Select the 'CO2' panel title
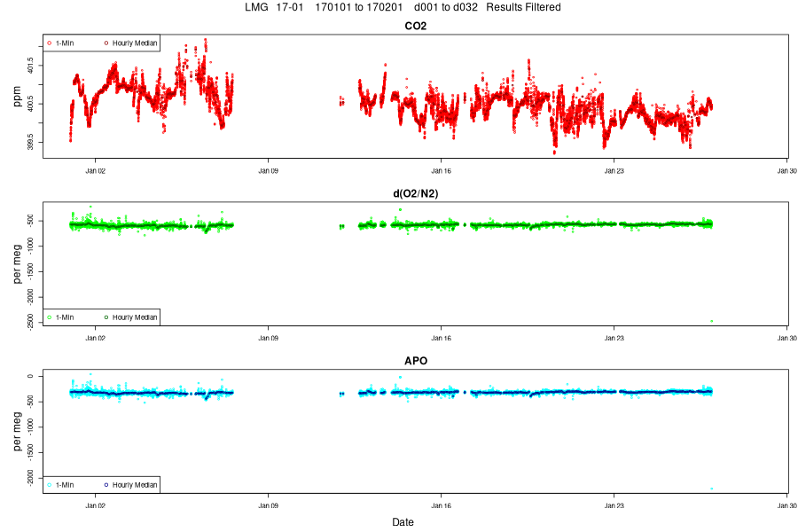 [415, 26]
